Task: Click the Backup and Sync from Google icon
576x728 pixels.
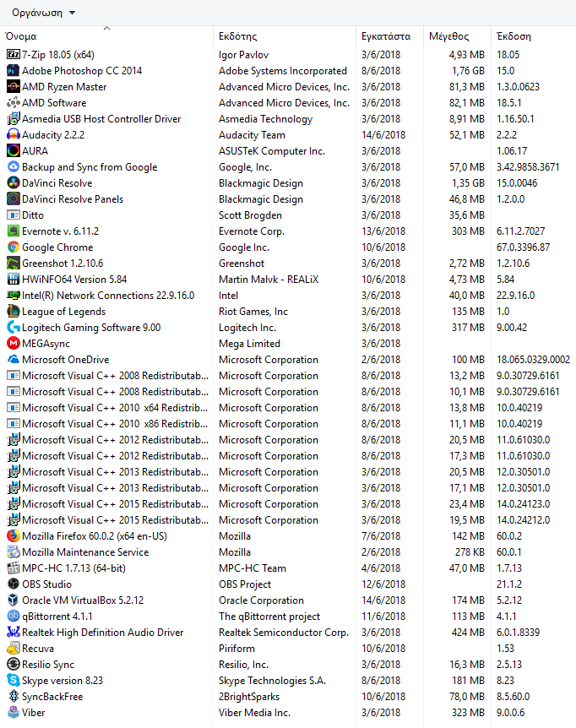Action: pyautogui.click(x=14, y=167)
